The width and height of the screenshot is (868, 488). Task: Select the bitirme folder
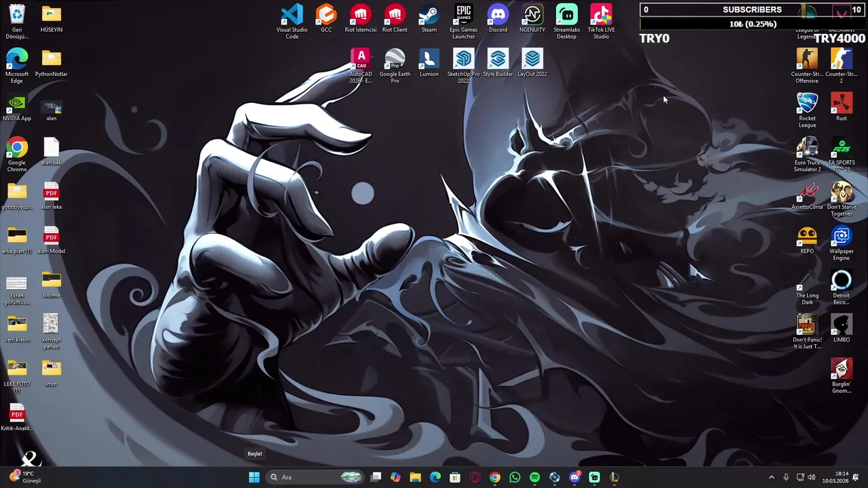pos(51,285)
